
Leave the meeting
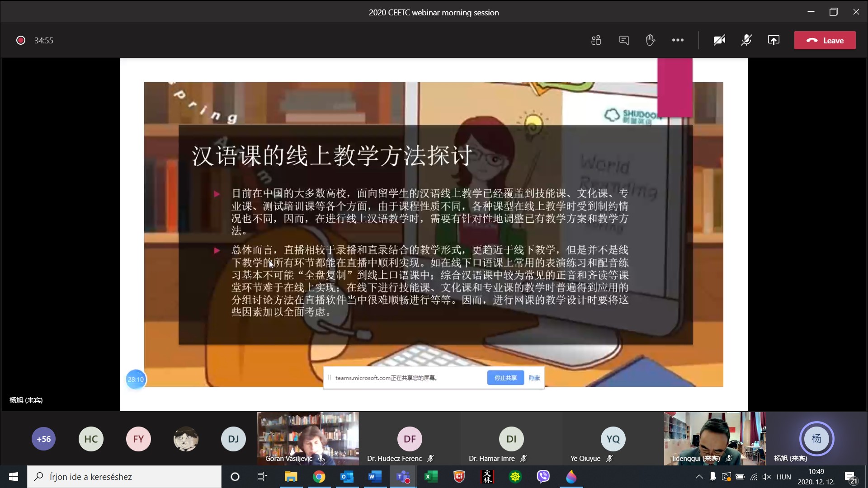825,40
